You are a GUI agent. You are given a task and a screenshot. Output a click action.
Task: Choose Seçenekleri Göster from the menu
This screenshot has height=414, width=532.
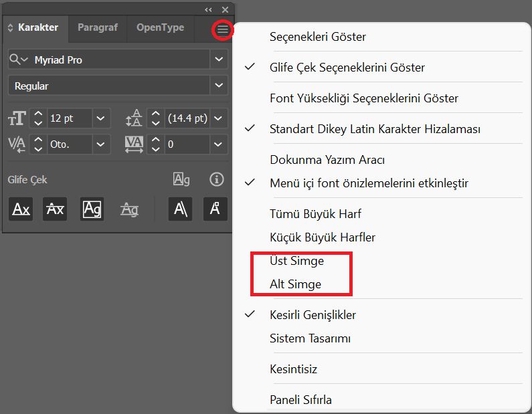pos(381,37)
